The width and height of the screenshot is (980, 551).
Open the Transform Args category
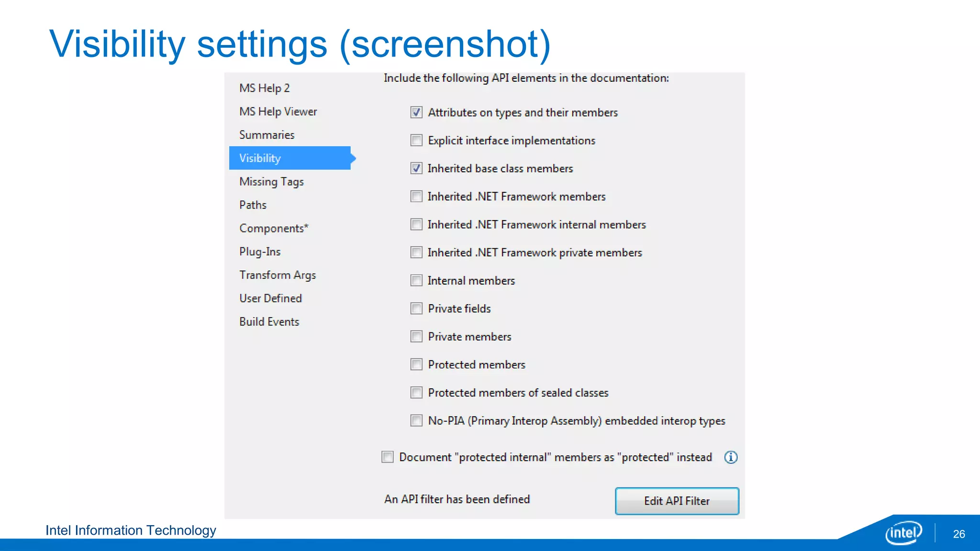pos(278,275)
